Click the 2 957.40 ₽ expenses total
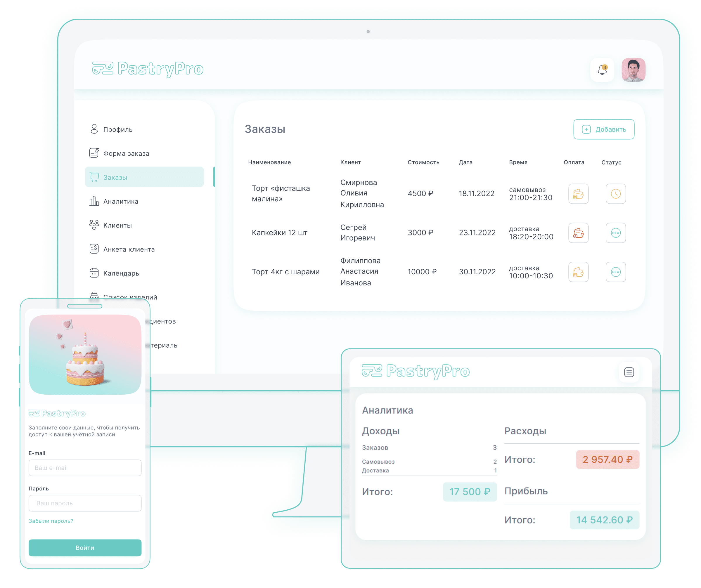The height and width of the screenshot is (588, 701). tap(607, 459)
